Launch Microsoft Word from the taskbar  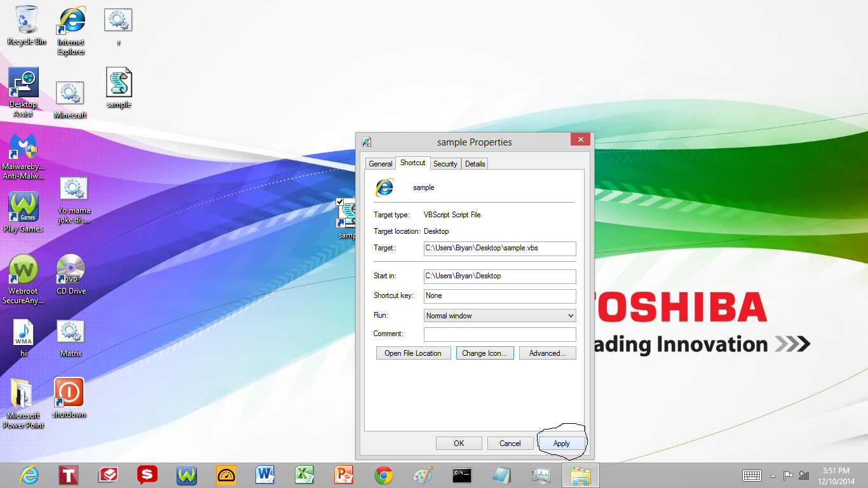coord(265,475)
